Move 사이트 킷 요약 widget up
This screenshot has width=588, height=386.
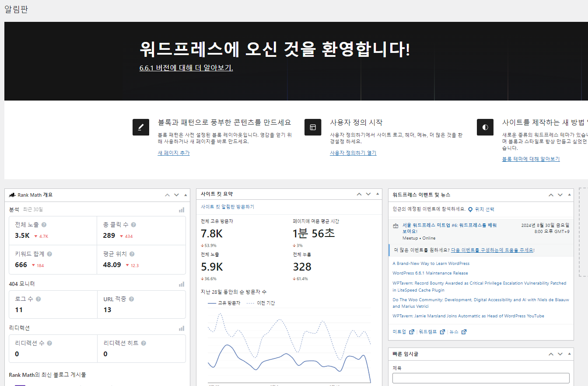click(x=359, y=194)
